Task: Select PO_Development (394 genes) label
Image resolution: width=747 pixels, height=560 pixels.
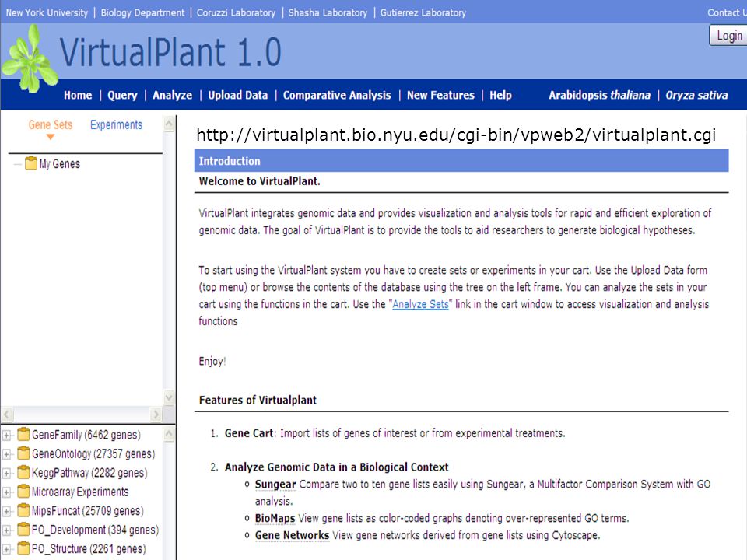Action: (95, 530)
